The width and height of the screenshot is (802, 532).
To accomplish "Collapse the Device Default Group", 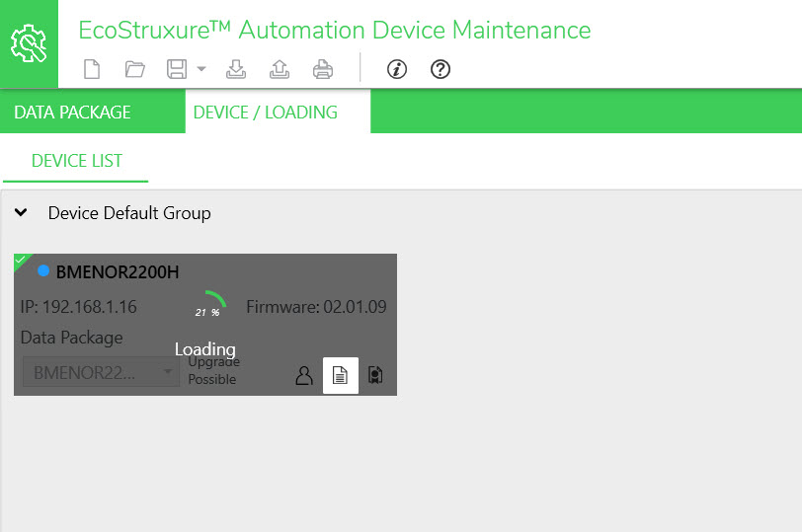I will pyautogui.click(x=21, y=212).
